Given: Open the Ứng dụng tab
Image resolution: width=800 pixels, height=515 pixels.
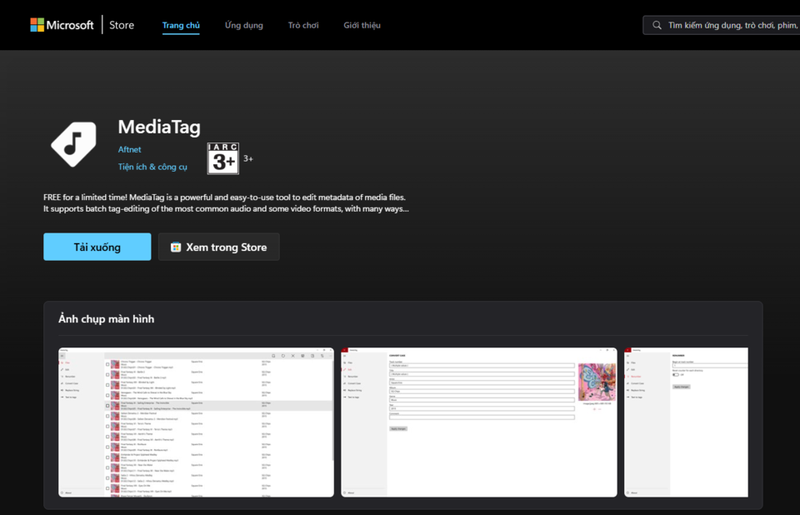Looking at the screenshot, I should tap(244, 25).
